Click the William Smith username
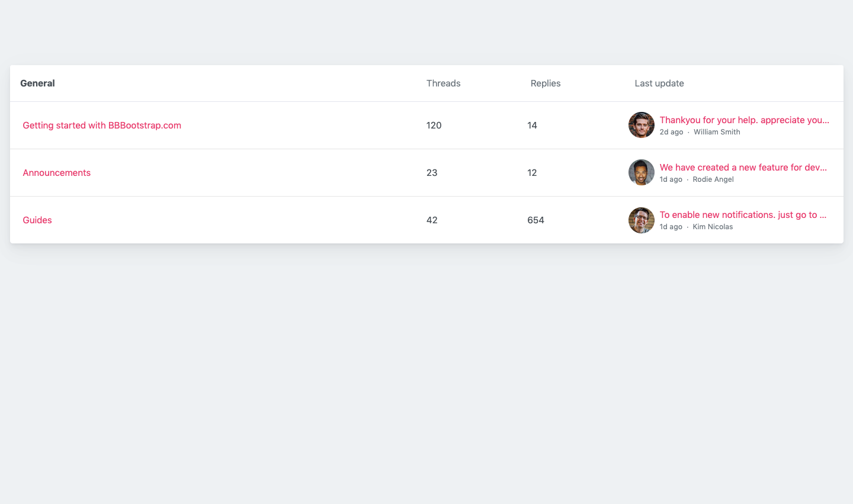 pyautogui.click(x=717, y=131)
